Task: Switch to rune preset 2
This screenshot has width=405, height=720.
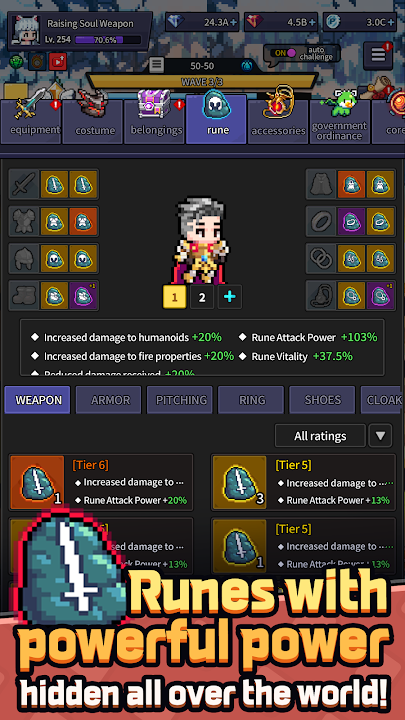Action: [x=202, y=297]
